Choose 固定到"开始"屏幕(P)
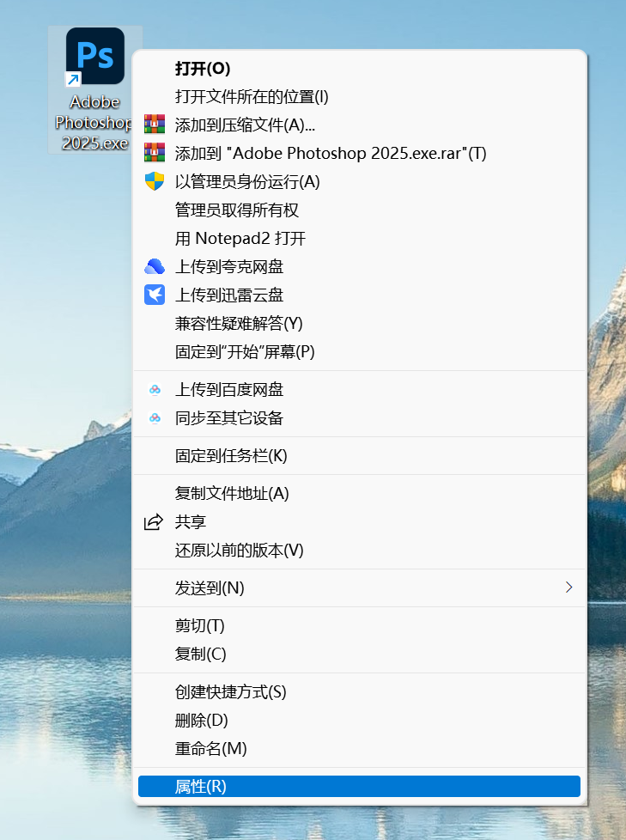This screenshot has width=626, height=840. click(359, 352)
